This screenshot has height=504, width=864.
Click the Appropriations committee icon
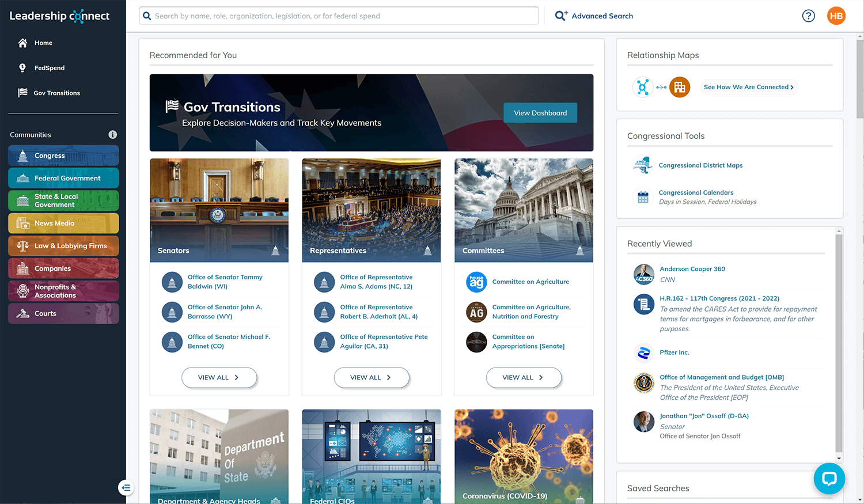coord(476,342)
